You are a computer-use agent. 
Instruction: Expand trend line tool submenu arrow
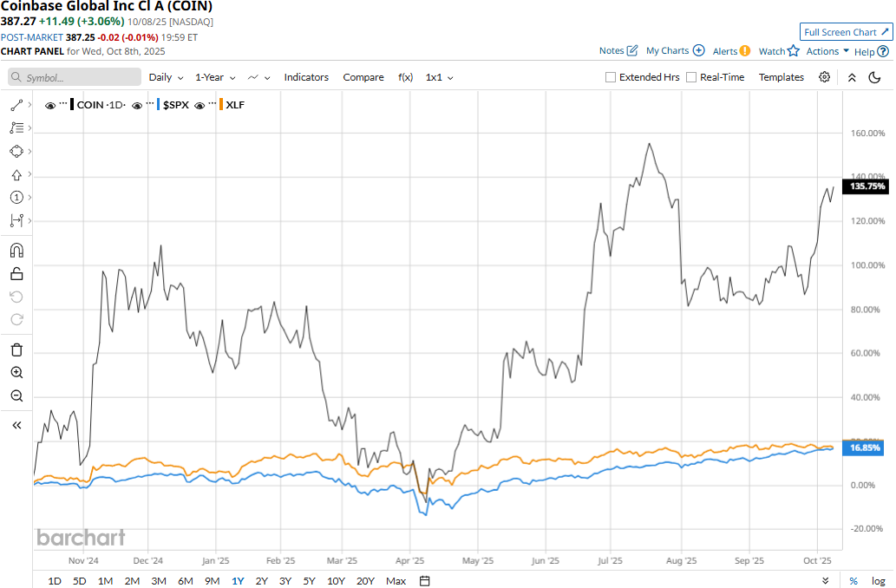[29, 105]
